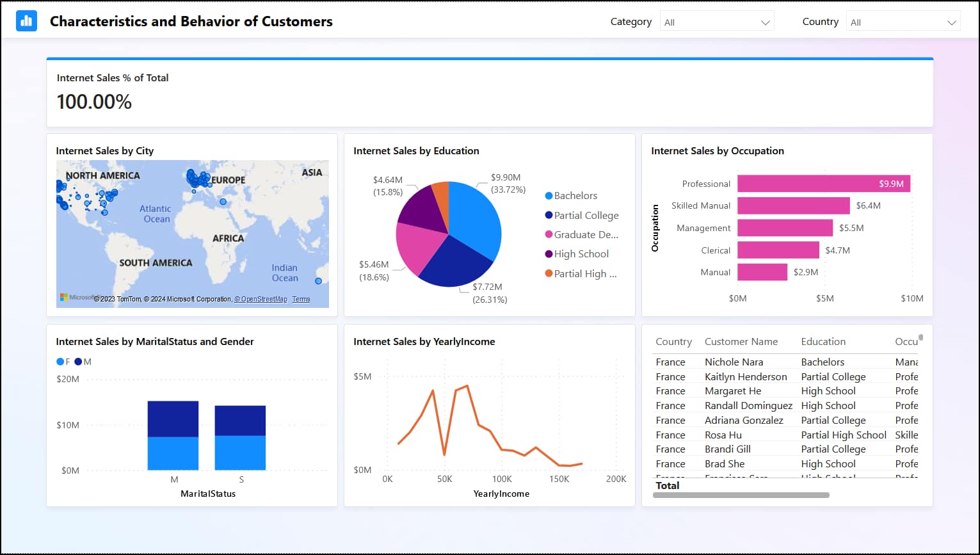Click the F legend marker in the gender chart

click(x=59, y=362)
